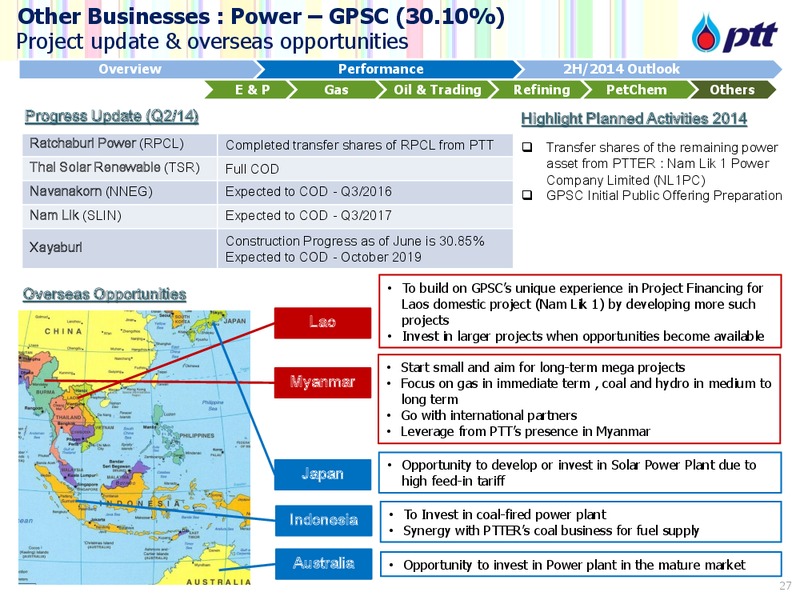This screenshot has height=600, width=800.
Task: Click the Progress Update (Q2/14) heading
Action: pyautogui.click(x=112, y=116)
